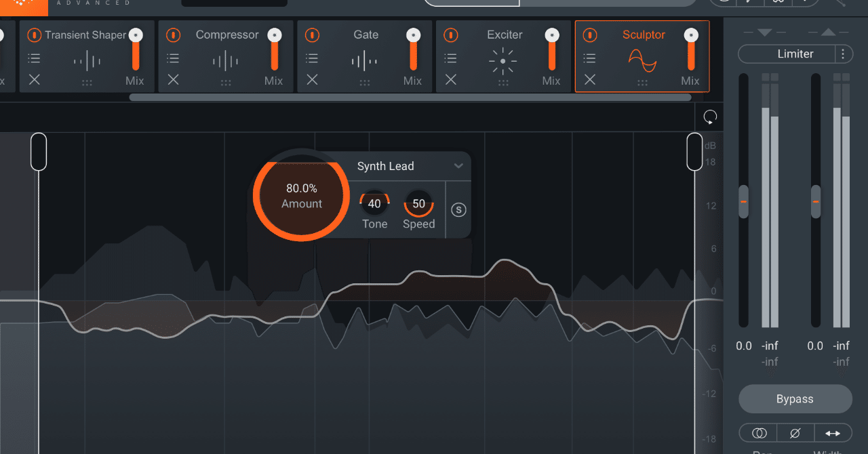Select the Transient Shaper waveform icon

point(87,62)
